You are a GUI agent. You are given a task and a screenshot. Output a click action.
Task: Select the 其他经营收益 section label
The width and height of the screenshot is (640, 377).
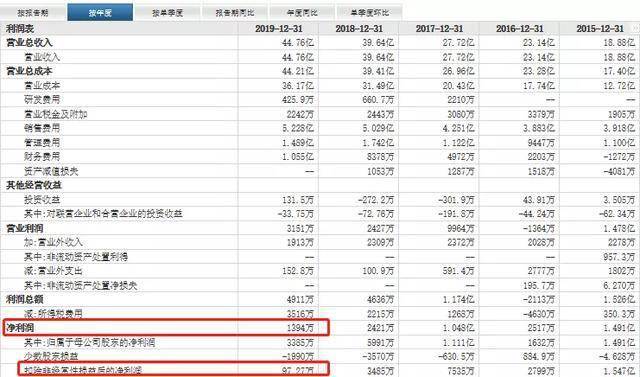(x=33, y=185)
